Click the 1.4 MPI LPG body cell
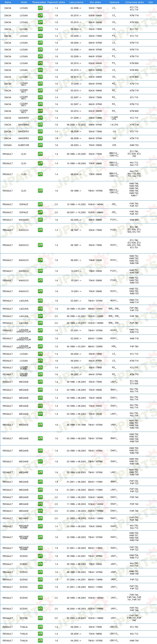This screenshot has height=644, width=157. point(114,118)
